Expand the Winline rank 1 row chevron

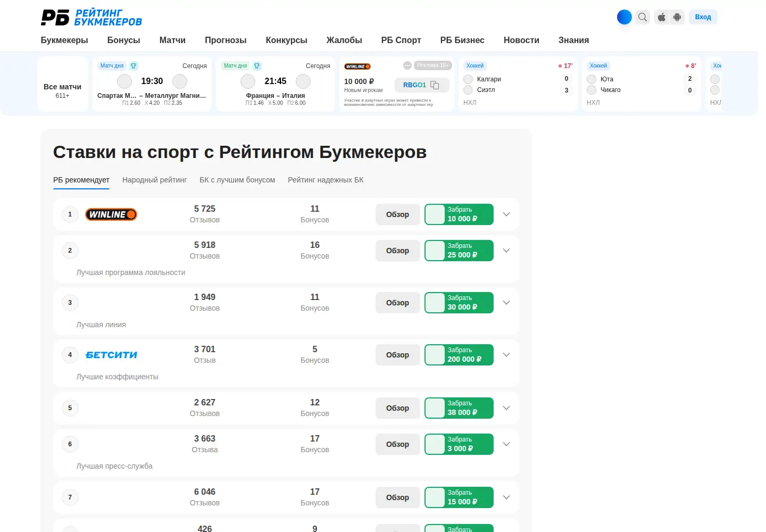506,214
